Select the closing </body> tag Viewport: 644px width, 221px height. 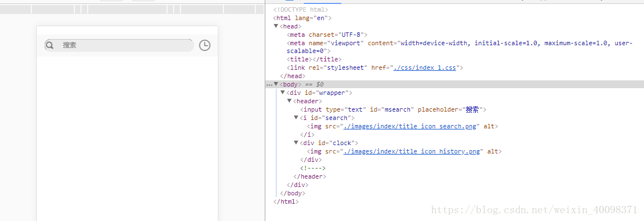293,193
